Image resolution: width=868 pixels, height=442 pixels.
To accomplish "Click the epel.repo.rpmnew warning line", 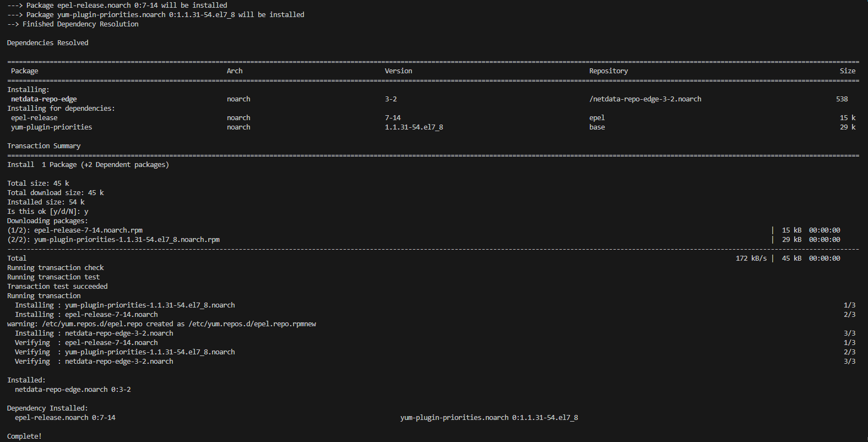I will (x=161, y=324).
